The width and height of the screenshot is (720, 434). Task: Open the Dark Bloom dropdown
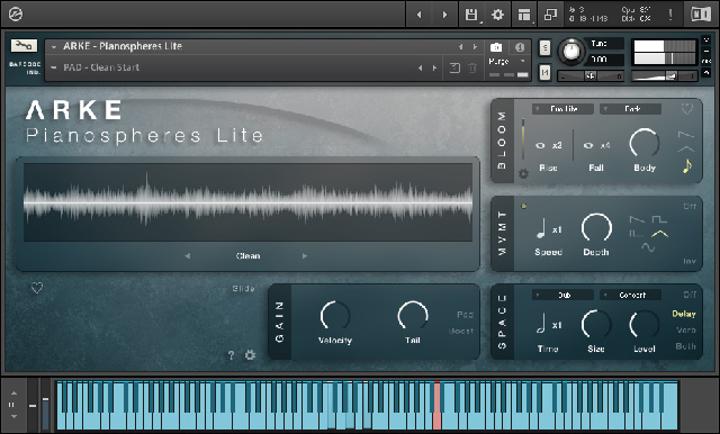[630, 109]
